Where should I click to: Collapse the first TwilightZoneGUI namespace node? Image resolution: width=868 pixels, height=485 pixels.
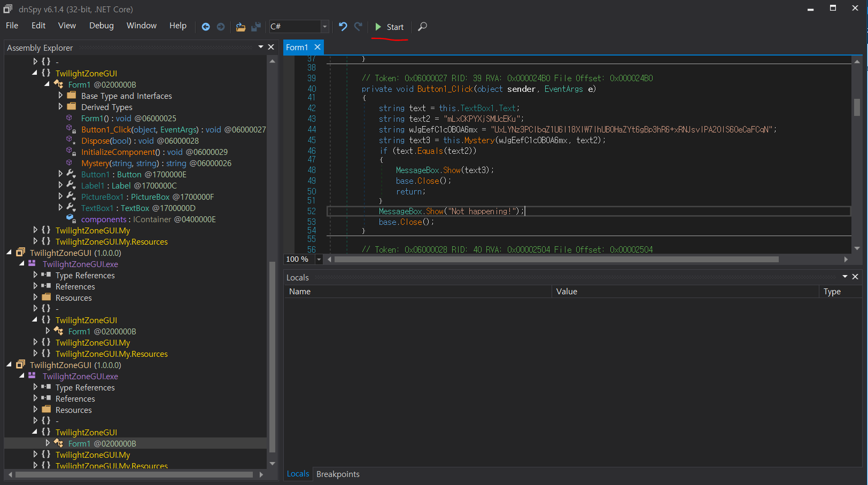35,73
